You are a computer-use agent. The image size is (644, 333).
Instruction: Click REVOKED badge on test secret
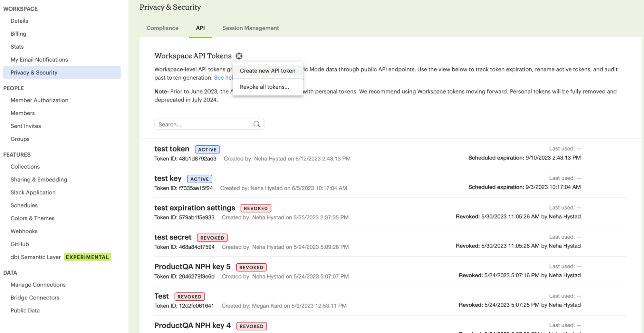tap(212, 238)
